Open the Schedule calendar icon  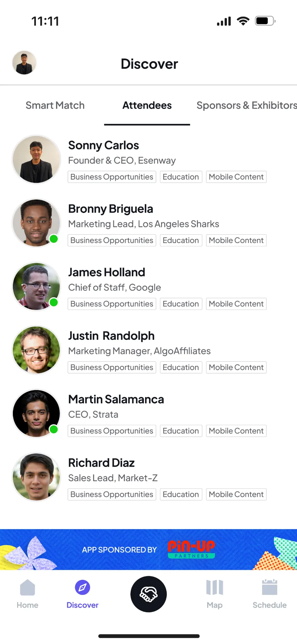(270, 587)
